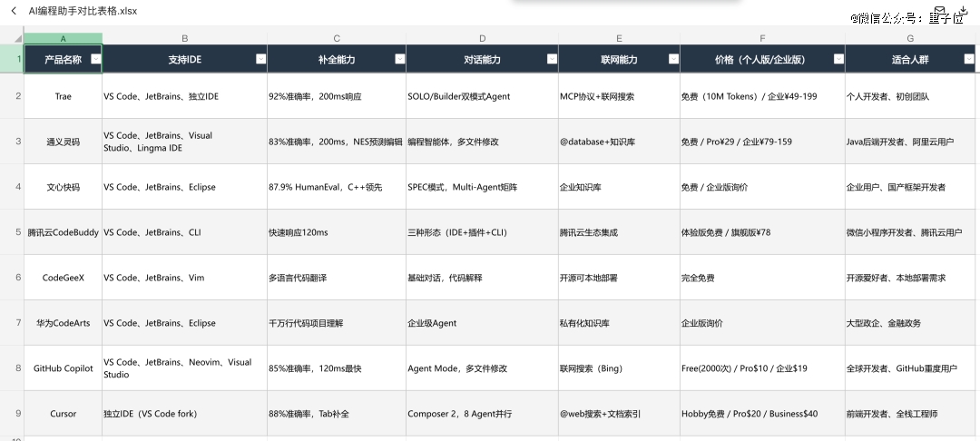Viewport: 980px width, 441px height.
Task: Open the 价格 column filter dropdown
Action: pyautogui.click(x=838, y=59)
